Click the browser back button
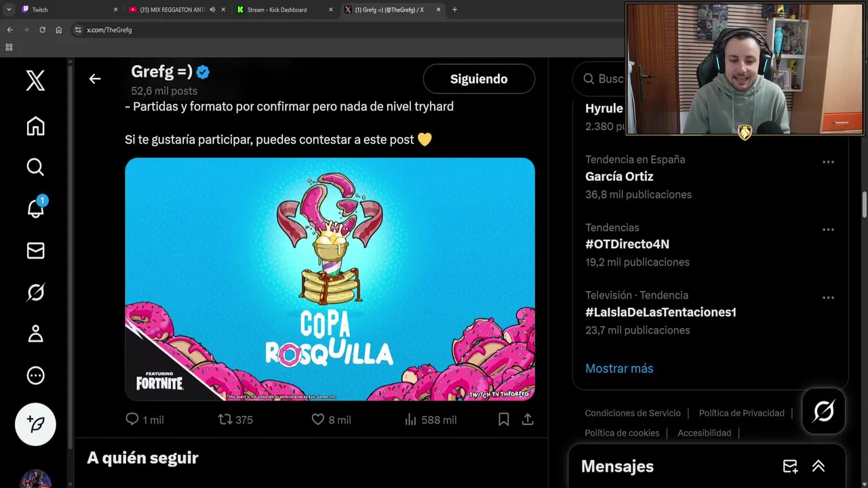The image size is (868, 488). [9, 30]
